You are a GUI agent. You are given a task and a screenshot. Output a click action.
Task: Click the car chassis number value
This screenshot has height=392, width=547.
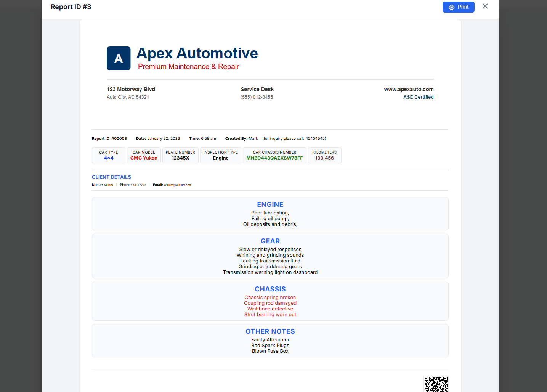coord(274,158)
